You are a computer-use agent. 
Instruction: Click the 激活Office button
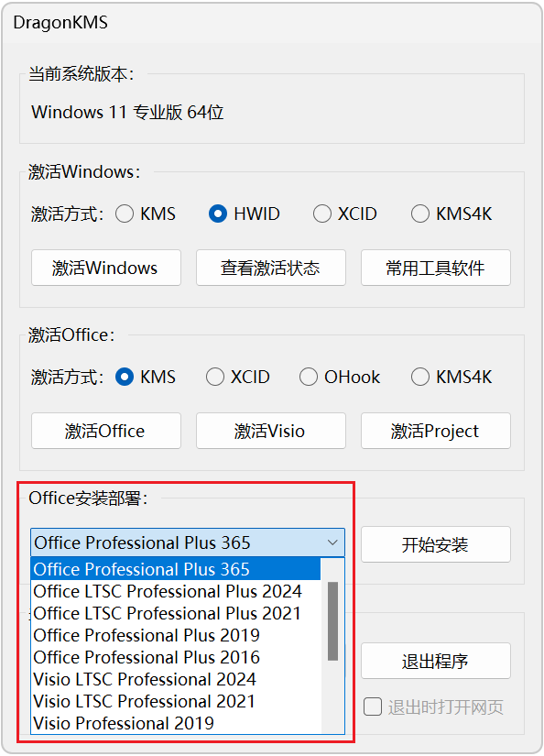(x=106, y=431)
